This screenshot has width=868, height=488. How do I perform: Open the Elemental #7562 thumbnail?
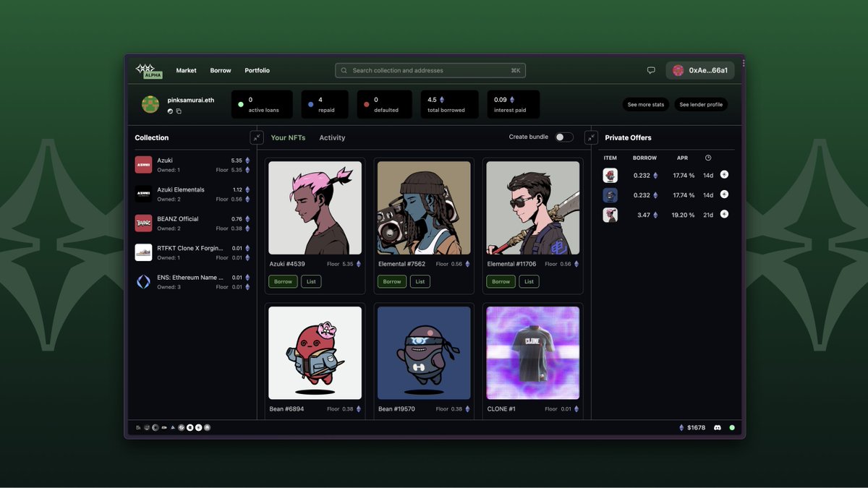424,207
